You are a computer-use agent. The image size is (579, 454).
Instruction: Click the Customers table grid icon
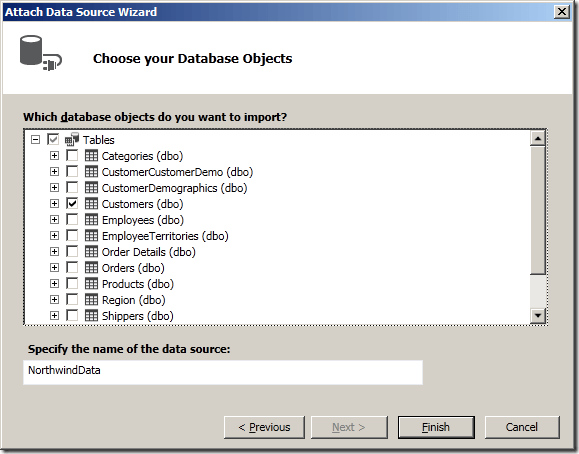pyautogui.click(x=91, y=204)
